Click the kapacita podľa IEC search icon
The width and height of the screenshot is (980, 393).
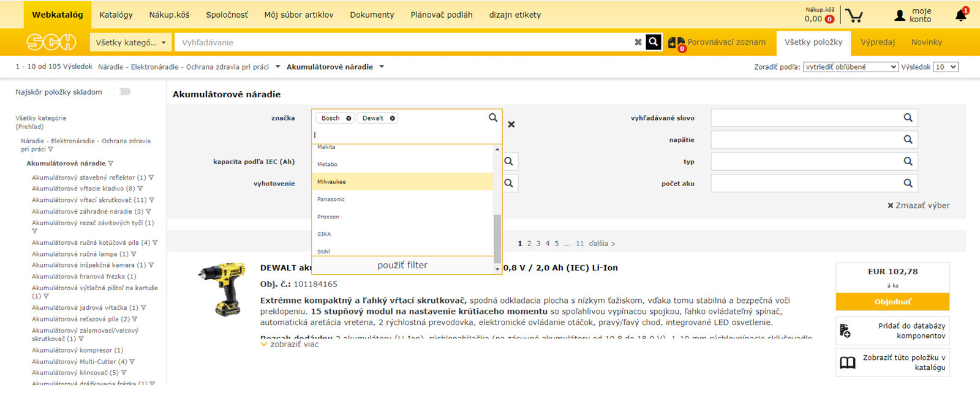pos(508,162)
